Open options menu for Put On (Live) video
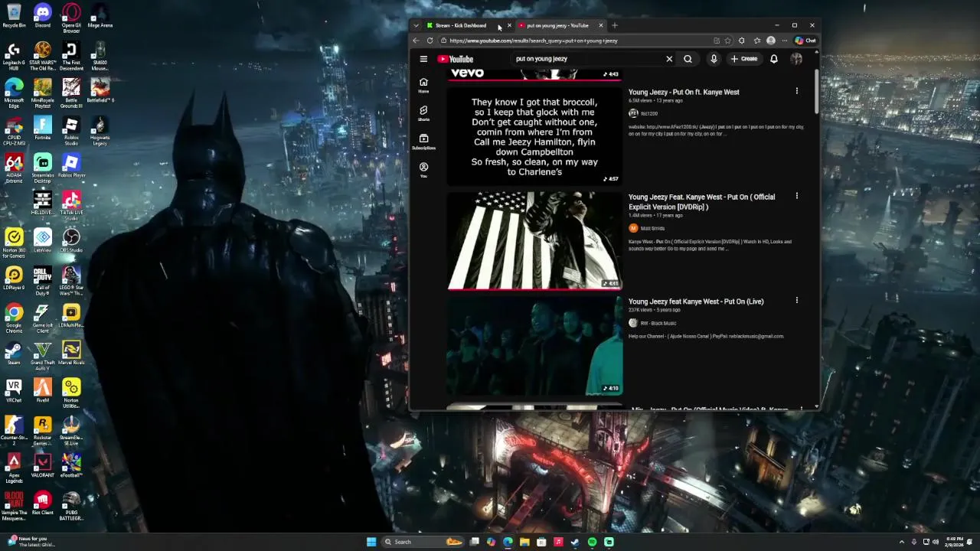Screen dimensions: 980x551 [796, 301]
